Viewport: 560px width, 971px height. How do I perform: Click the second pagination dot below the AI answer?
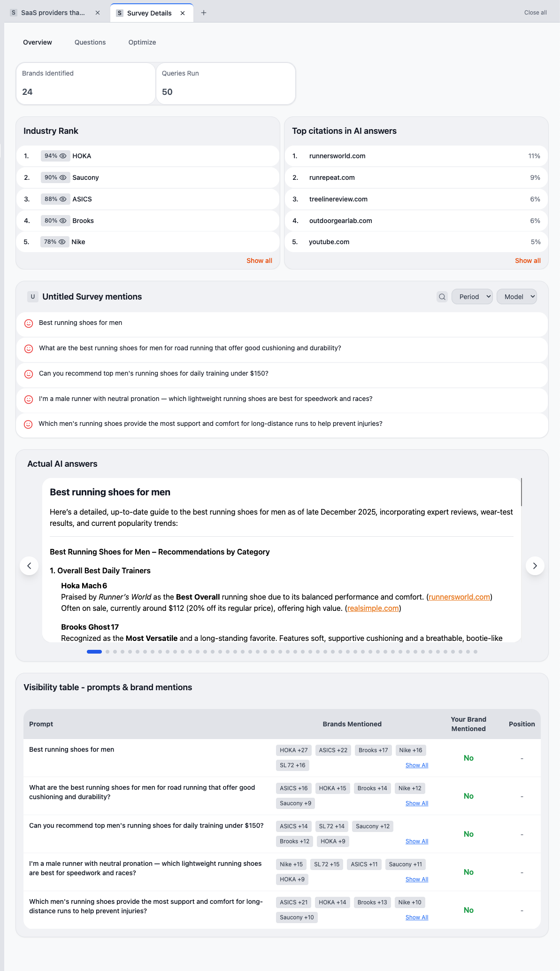(x=107, y=652)
